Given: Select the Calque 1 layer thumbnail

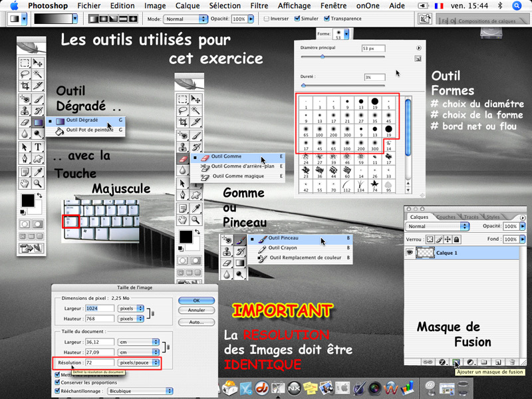Looking at the screenshot, I should pos(425,253).
